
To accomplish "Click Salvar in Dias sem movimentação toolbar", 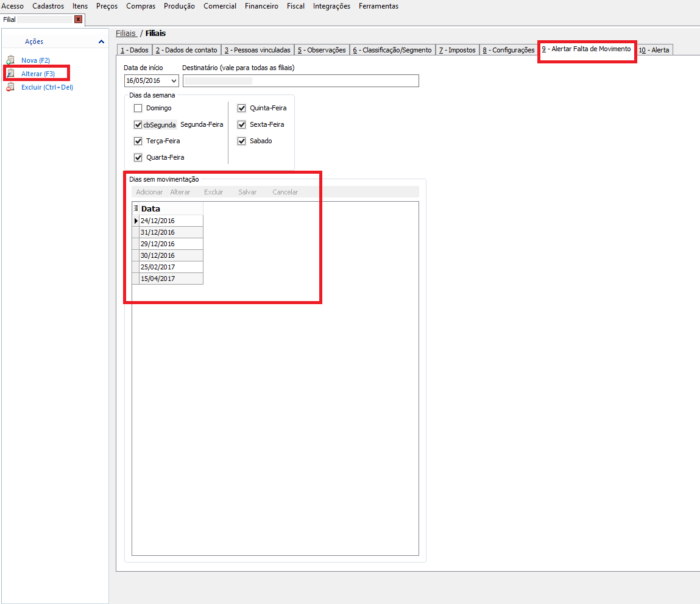I will (x=247, y=192).
